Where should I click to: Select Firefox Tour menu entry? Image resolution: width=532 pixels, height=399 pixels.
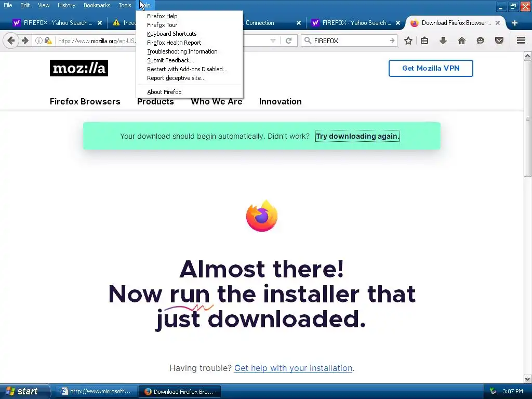[189, 25]
